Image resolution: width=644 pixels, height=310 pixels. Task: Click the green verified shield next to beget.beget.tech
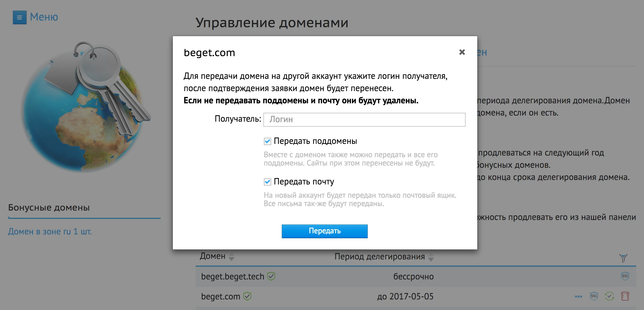tap(271, 276)
